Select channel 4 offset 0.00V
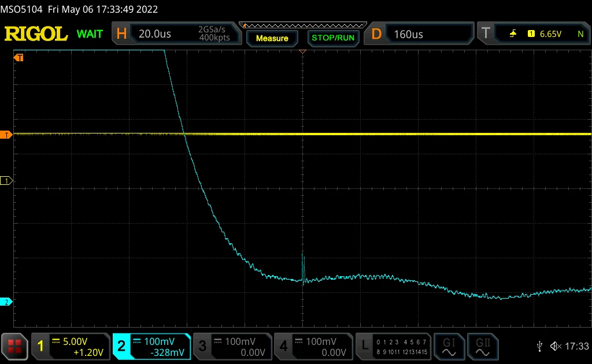 pos(334,352)
